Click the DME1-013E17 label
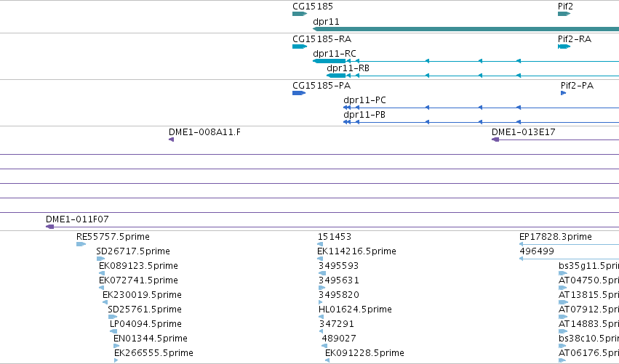This screenshot has width=619, height=364. 524,132
